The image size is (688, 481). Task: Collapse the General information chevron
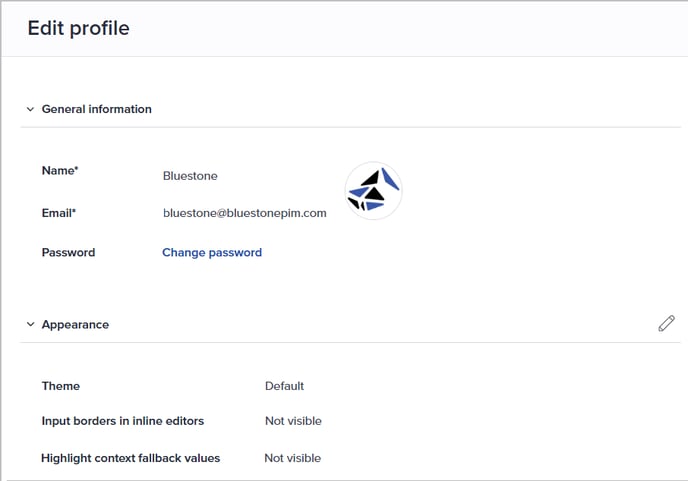[x=30, y=109]
